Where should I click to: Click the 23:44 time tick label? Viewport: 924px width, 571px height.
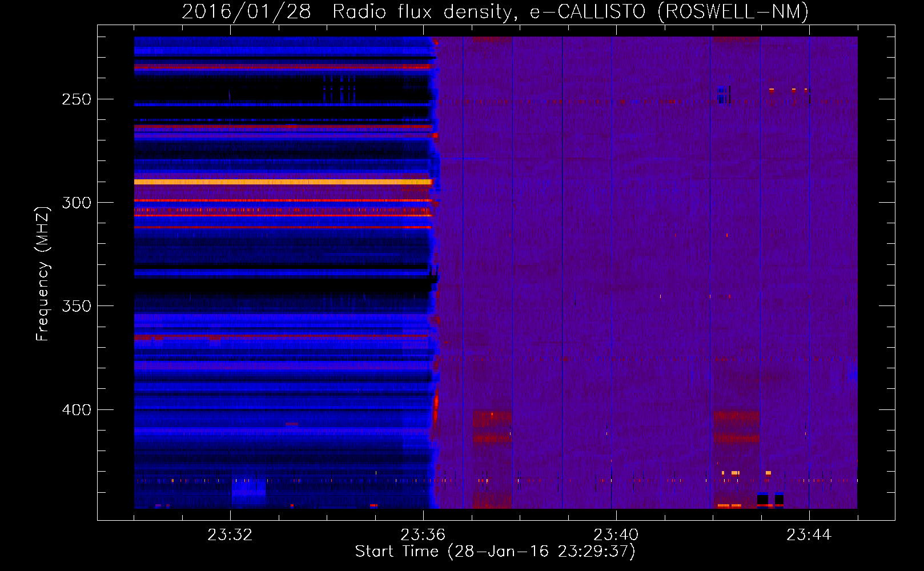(809, 534)
